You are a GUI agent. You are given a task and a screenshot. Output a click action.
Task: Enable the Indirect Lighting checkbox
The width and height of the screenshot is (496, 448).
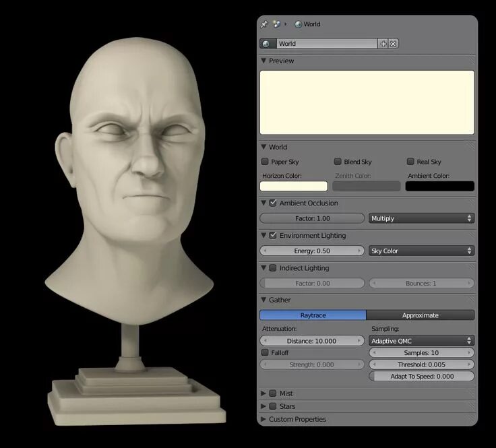[x=273, y=267]
